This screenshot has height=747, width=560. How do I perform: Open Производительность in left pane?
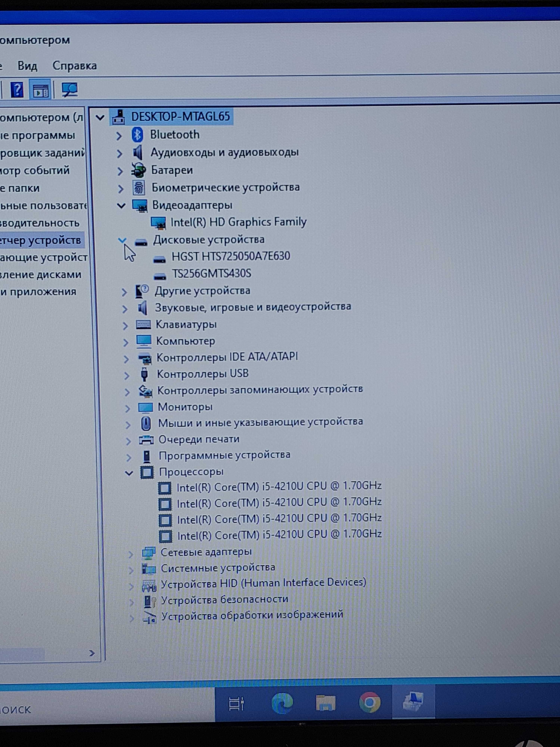pos(40,223)
